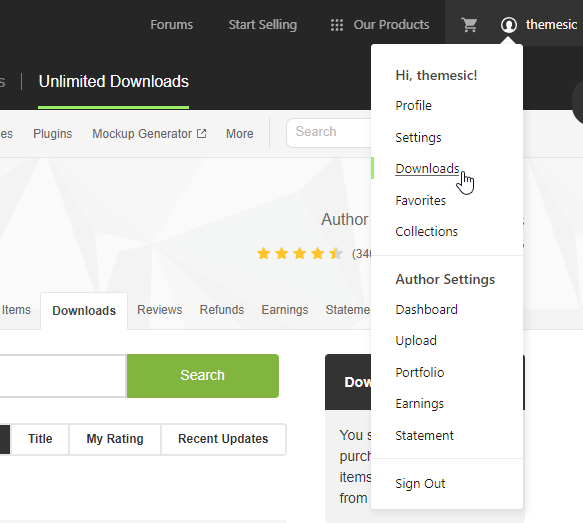Open Author Settings Dashboard entry
This screenshot has width=583, height=523.
tap(426, 310)
